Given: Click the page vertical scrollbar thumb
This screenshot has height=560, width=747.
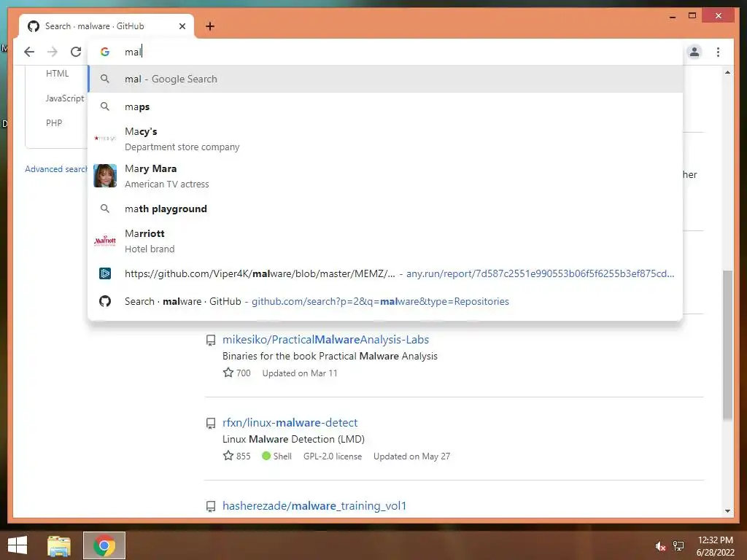Looking at the screenshot, I should [x=727, y=345].
